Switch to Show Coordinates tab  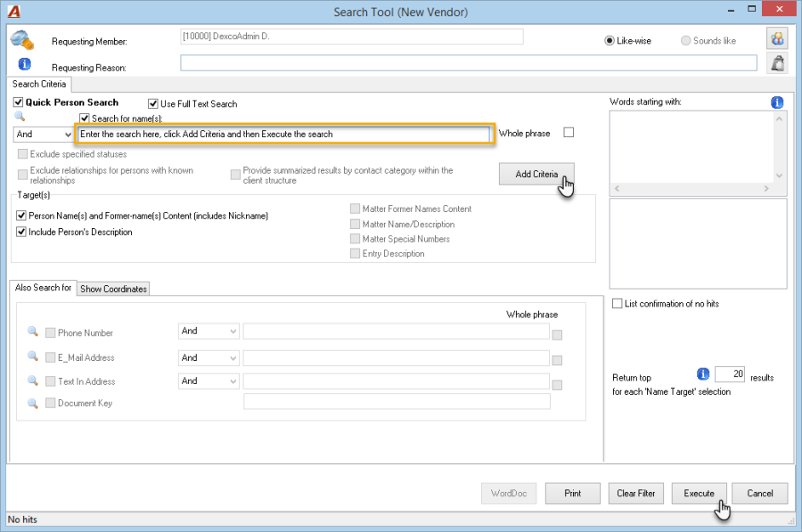[x=113, y=289]
